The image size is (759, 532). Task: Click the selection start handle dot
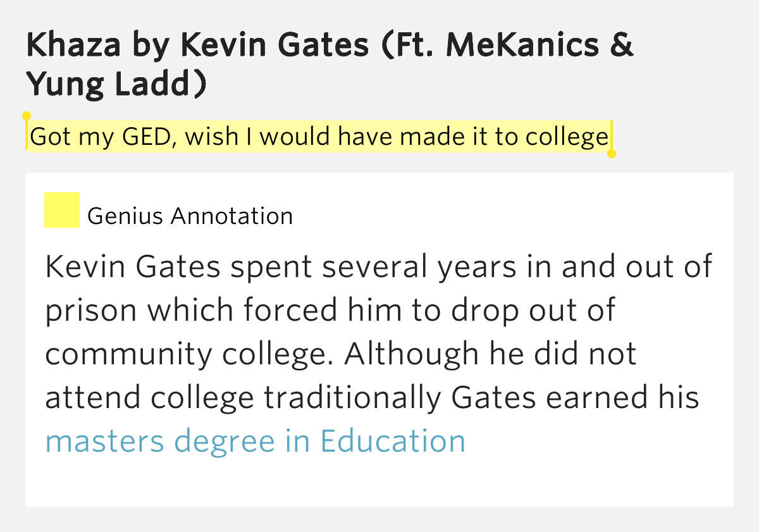(26, 116)
